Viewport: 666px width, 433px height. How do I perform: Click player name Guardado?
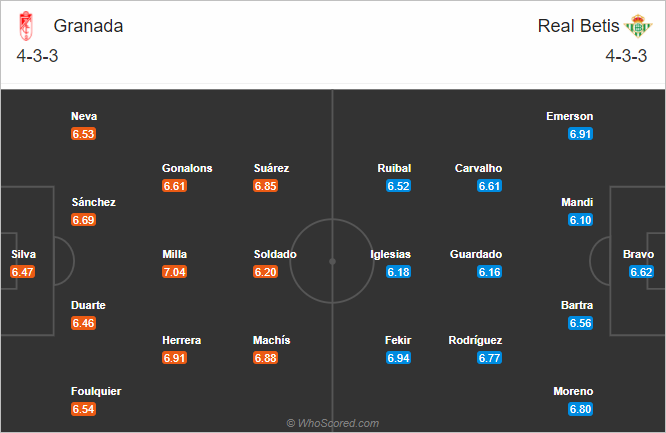(476, 254)
